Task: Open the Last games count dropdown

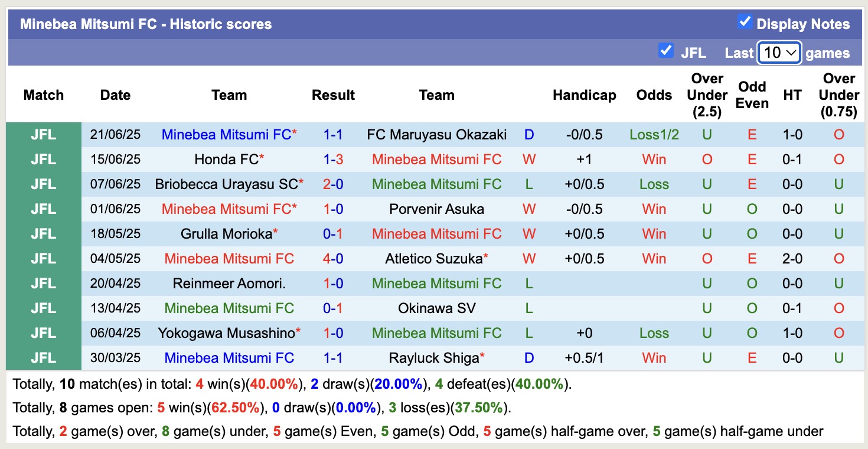Action: [x=779, y=53]
